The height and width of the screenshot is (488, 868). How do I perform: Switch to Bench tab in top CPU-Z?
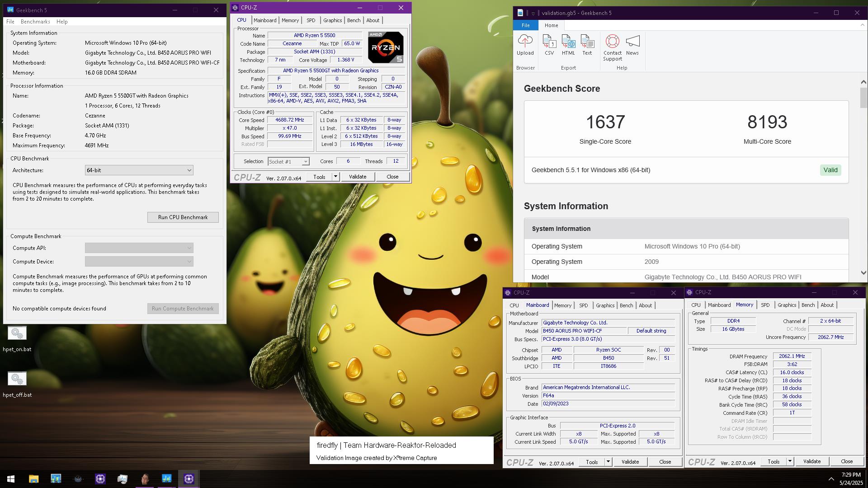[354, 20]
